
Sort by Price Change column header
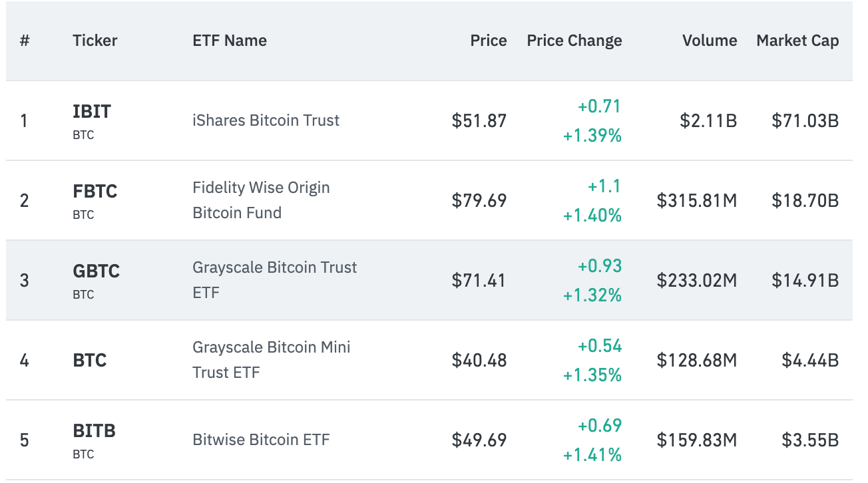point(574,41)
